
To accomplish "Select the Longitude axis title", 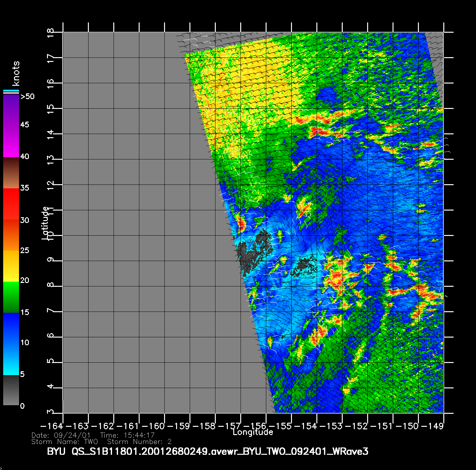I will pyautogui.click(x=253, y=432).
